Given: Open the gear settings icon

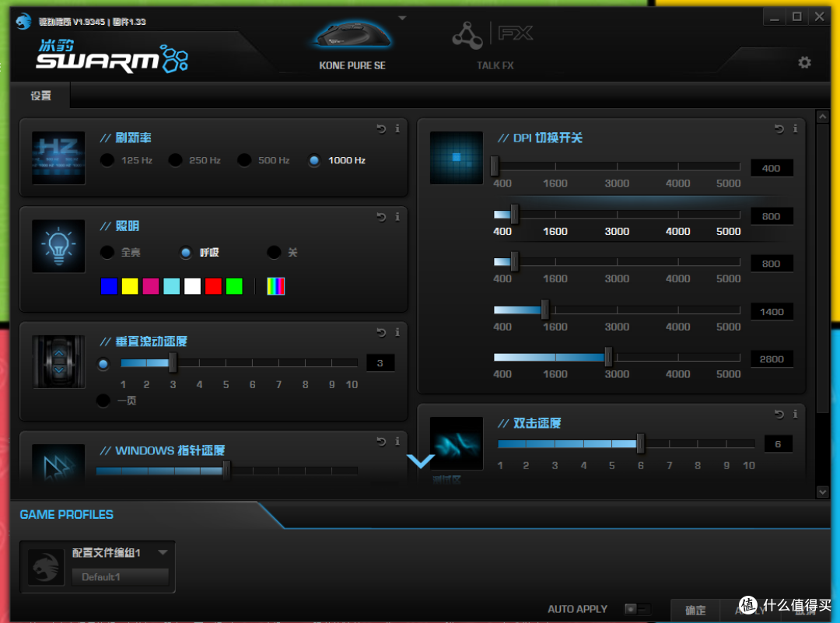Looking at the screenshot, I should [804, 63].
